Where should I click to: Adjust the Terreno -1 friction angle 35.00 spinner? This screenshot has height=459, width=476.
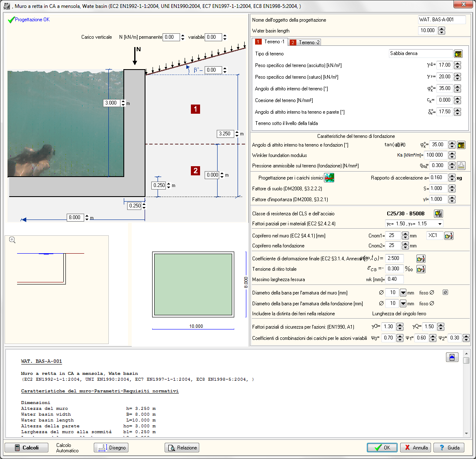point(458,89)
